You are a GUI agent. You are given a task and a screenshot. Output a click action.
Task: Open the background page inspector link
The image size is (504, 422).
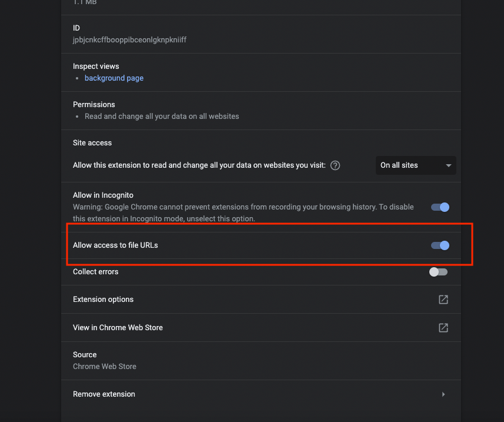pyautogui.click(x=114, y=78)
